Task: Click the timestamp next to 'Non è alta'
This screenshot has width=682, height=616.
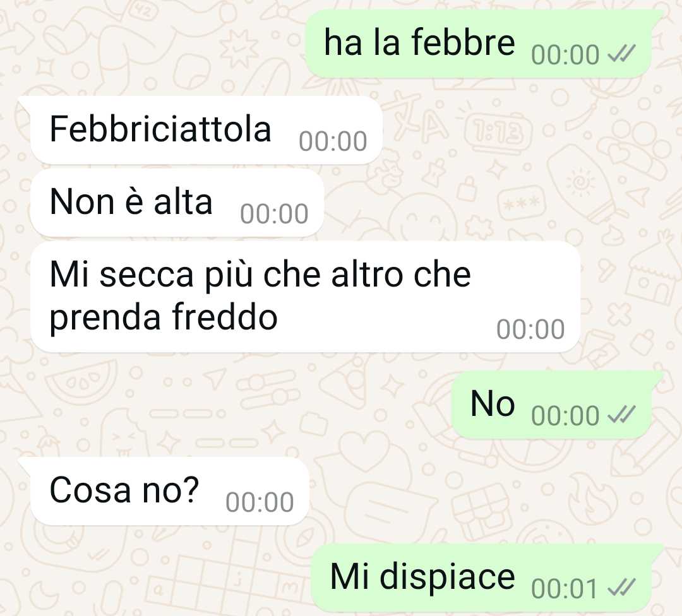Action: pos(274,214)
